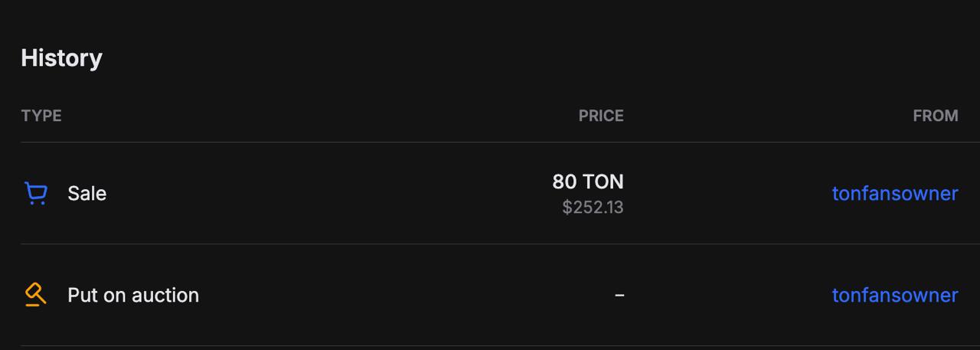Sort by the TYPE column header

coord(41,116)
